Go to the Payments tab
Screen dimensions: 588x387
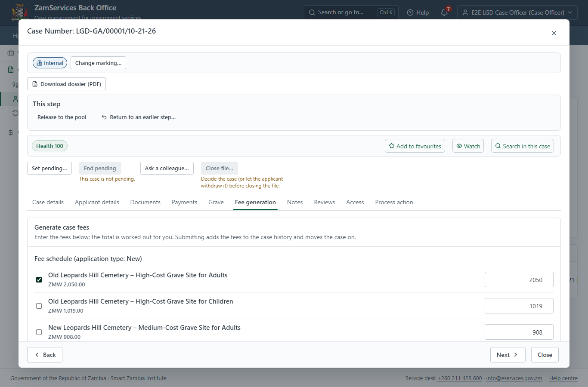(184, 202)
